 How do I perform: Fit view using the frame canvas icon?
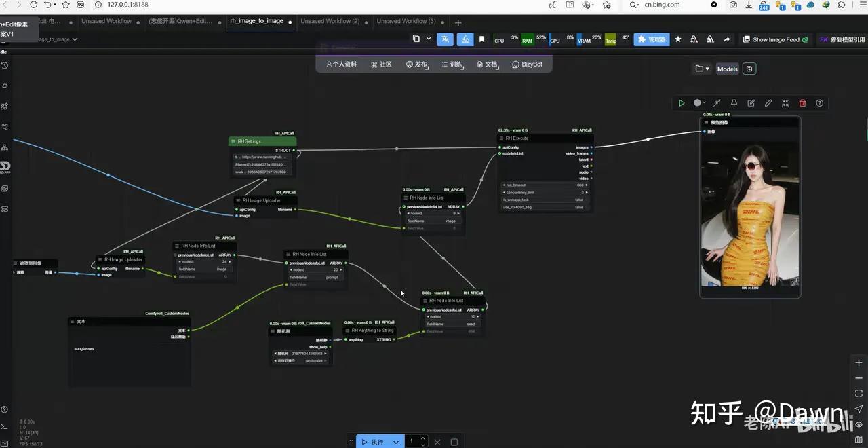pos(859,394)
